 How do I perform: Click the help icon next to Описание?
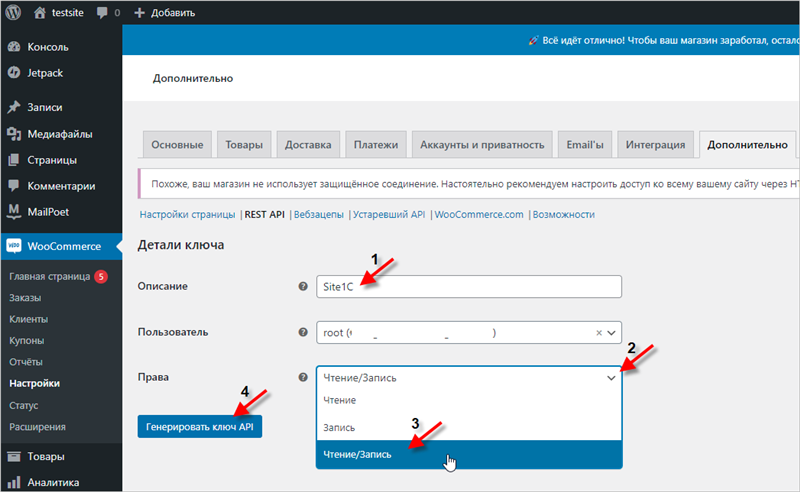click(x=303, y=287)
